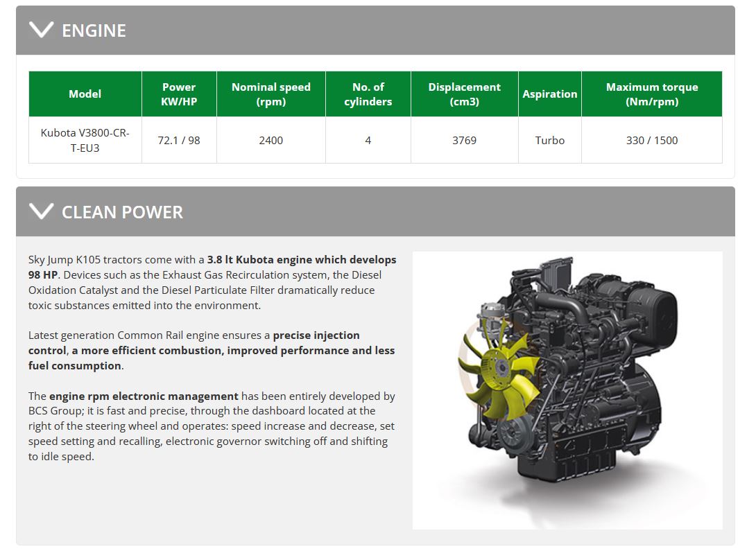Click the 330 / 1500 torque value
Image resolution: width=756 pixels, height=551 pixels.
pyautogui.click(x=651, y=140)
